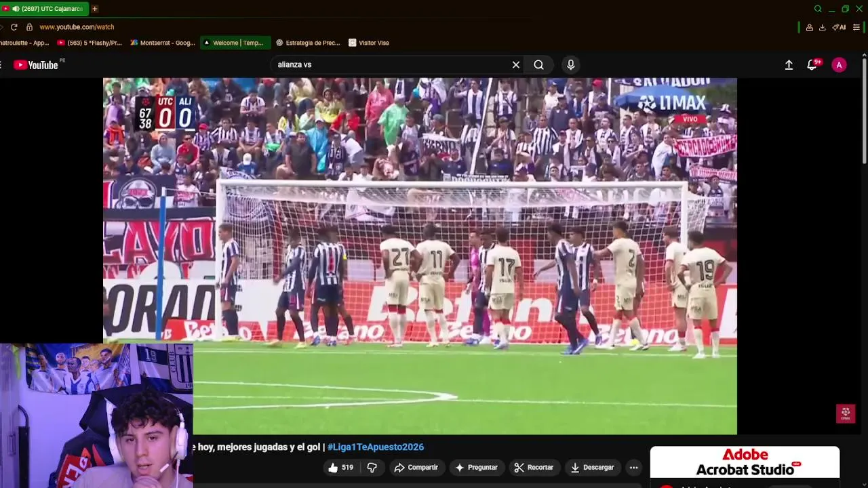The image size is (868, 488).
Task: Mute the tab using its speaker icon
Action: point(15,9)
